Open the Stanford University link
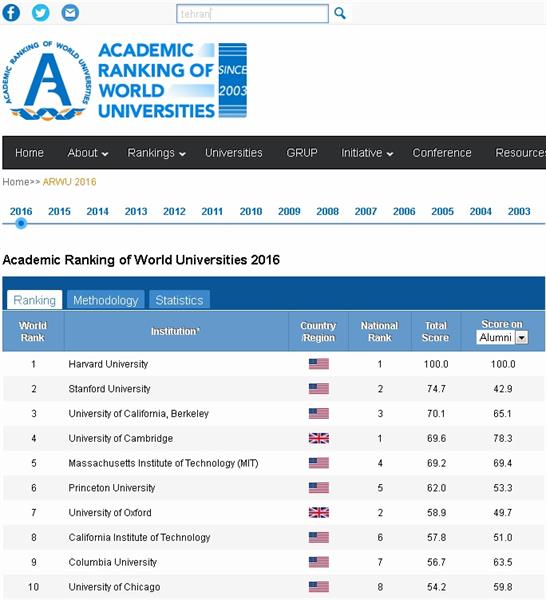Image resolution: width=546 pixels, height=600 pixels. click(109, 389)
